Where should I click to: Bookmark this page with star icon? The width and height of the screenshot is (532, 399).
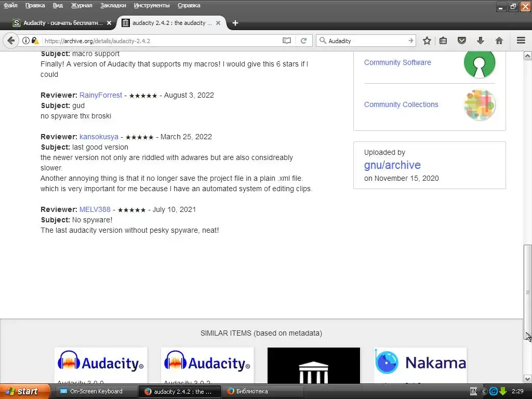427,41
